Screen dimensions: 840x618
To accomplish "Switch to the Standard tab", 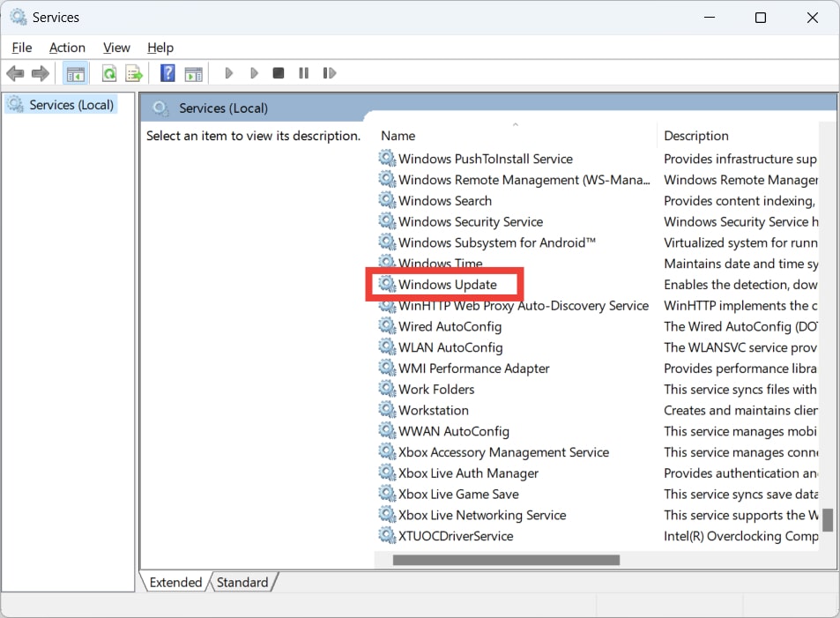I will coord(242,582).
